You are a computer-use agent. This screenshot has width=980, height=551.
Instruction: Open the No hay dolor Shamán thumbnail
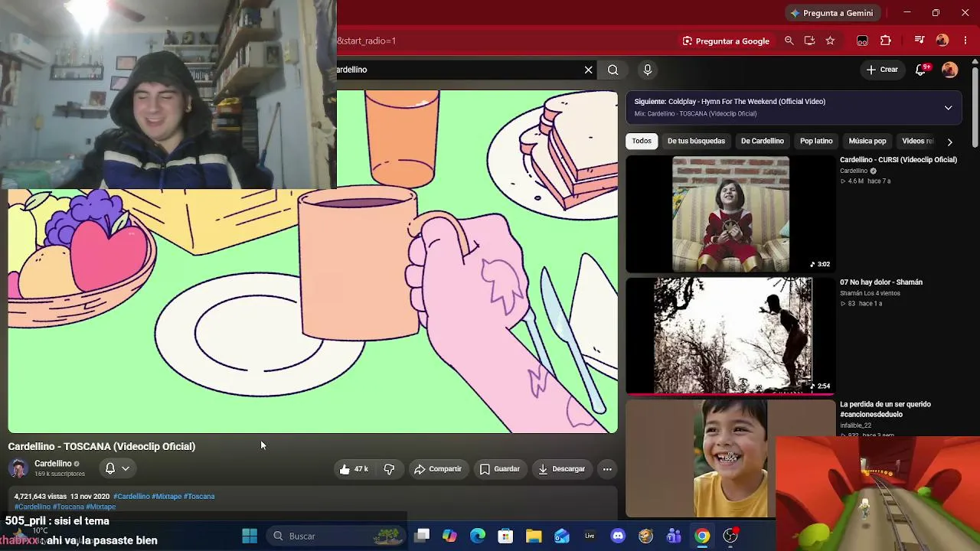[730, 336]
